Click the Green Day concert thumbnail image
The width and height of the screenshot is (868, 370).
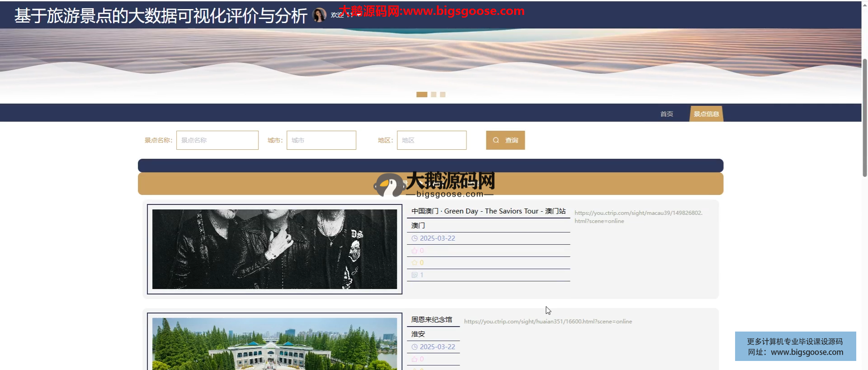(274, 249)
